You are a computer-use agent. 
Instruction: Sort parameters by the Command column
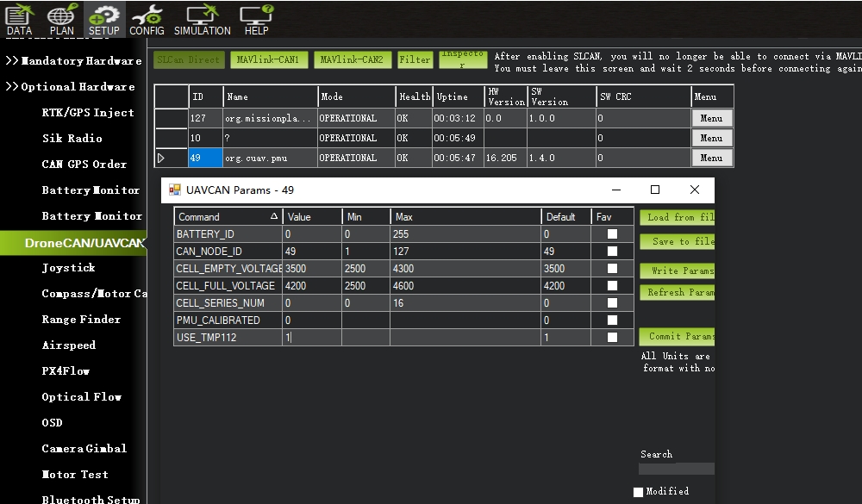click(228, 216)
